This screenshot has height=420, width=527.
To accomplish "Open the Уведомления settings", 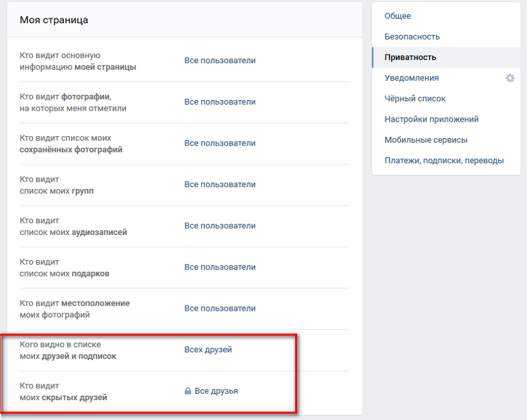I will [x=411, y=78].
